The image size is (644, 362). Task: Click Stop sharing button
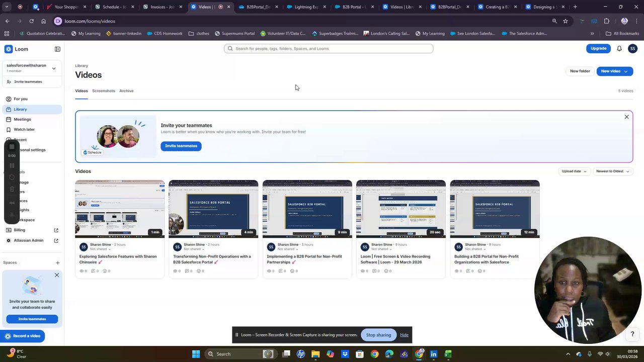click(378, 335)
